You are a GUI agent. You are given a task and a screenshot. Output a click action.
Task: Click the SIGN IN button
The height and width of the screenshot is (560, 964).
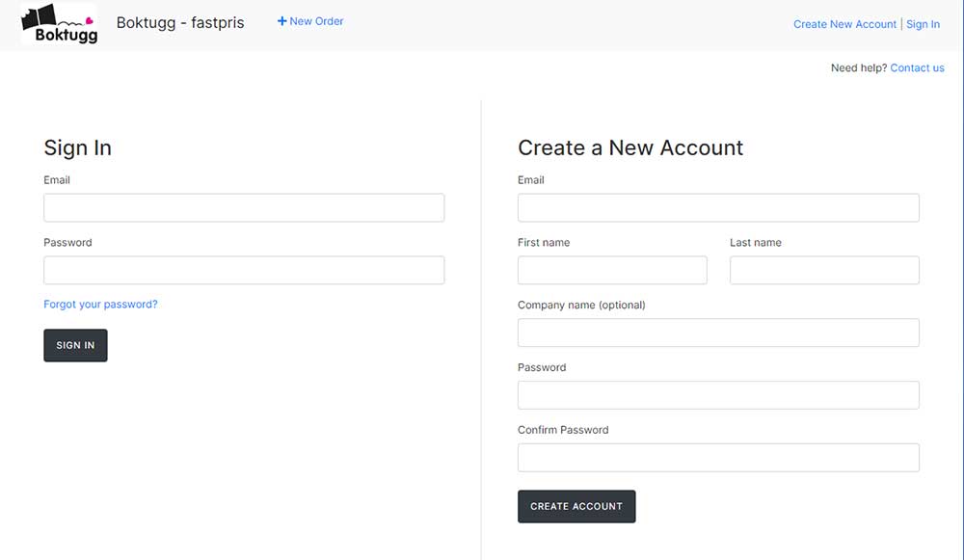tap(75, 345)
